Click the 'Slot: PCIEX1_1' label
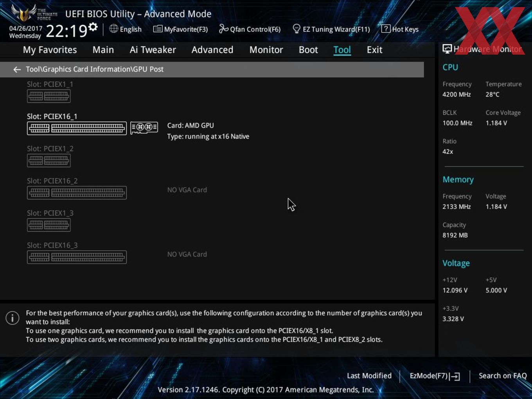532x399 pixels. point(50,84)
